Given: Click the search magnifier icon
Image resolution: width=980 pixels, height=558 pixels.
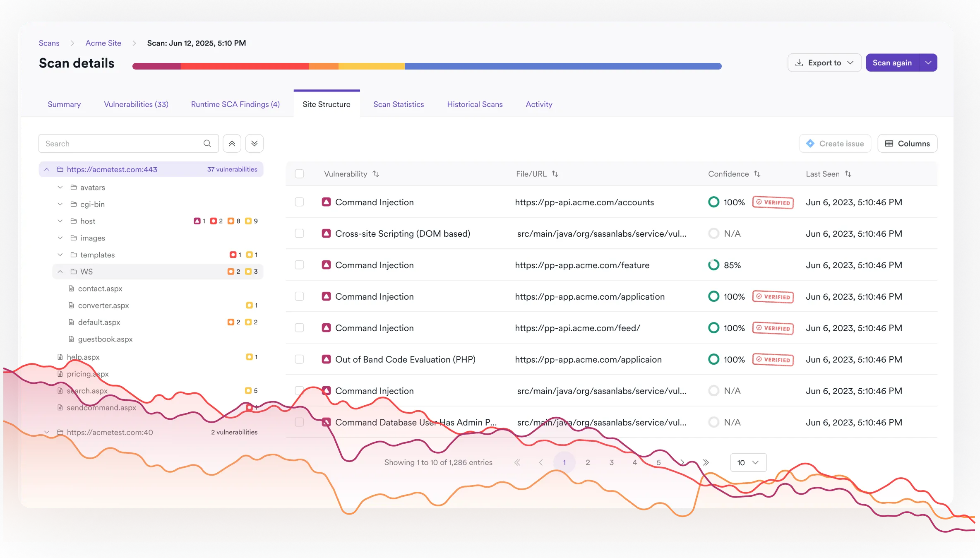Looking at the screenshot, I should tap(207, 144).
